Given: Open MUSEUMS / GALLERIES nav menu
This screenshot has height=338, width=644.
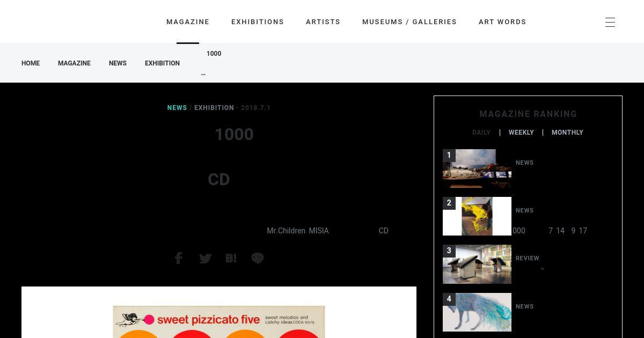Looking at the screenshot, I should point(409,22).
